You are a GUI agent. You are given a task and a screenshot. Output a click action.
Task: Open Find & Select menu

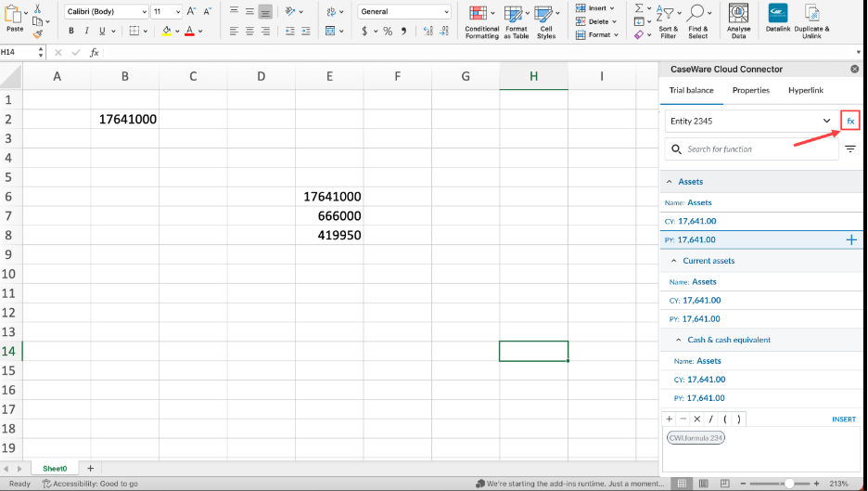[698, 22]
